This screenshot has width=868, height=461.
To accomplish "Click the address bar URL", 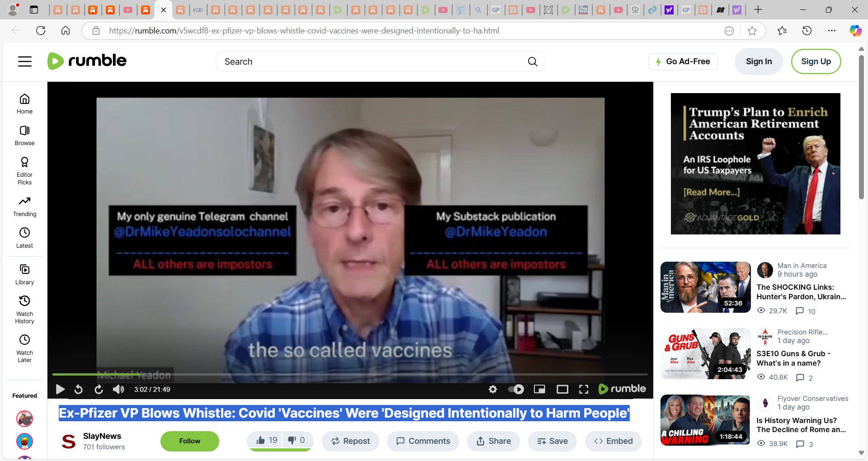I will [304, 31].
